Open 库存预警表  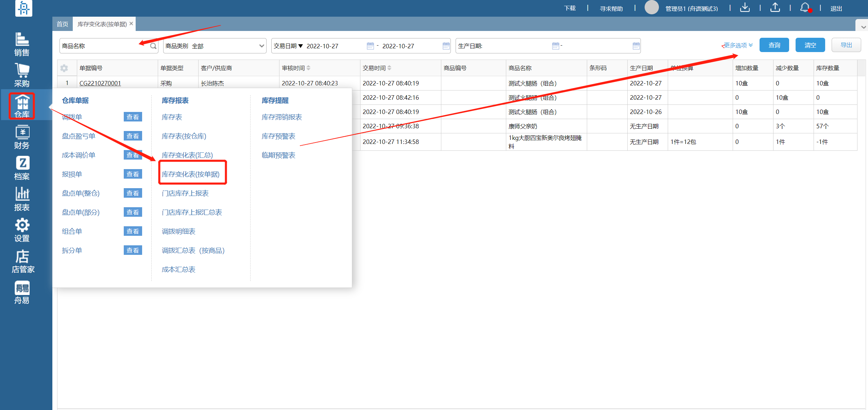point(278,136)
